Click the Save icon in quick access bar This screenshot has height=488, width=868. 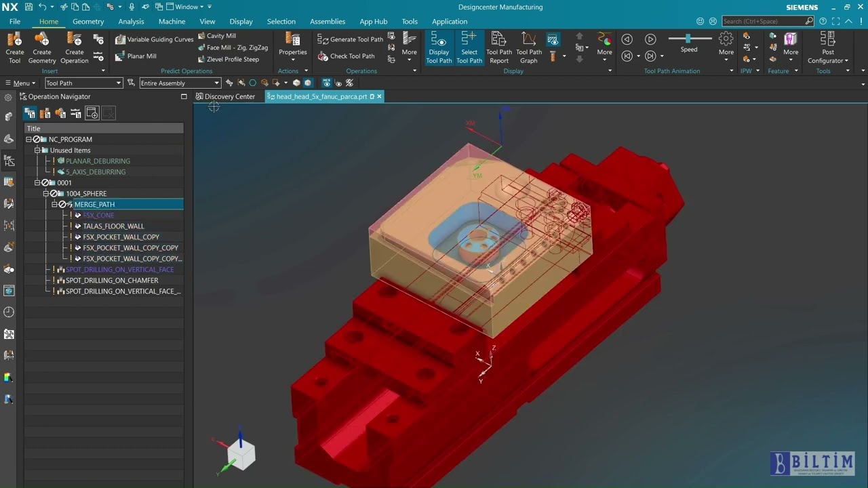tap(28, 7)
